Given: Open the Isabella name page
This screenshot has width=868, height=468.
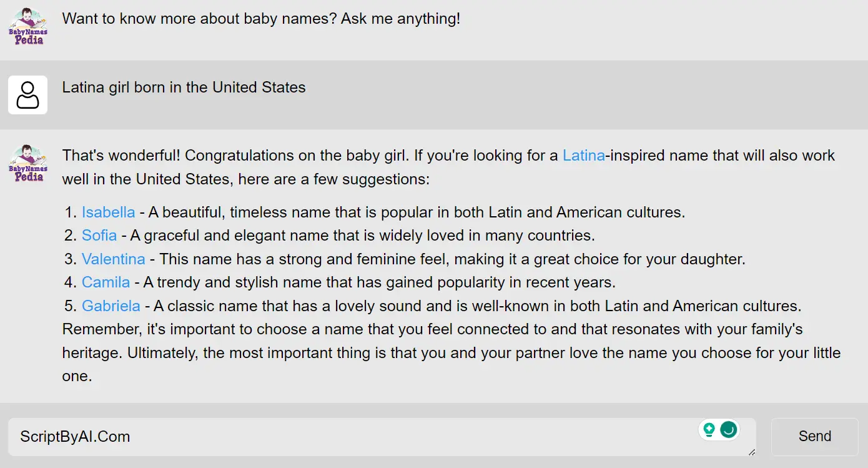Looking at the screenshot, I should click(x=108, y=212).
